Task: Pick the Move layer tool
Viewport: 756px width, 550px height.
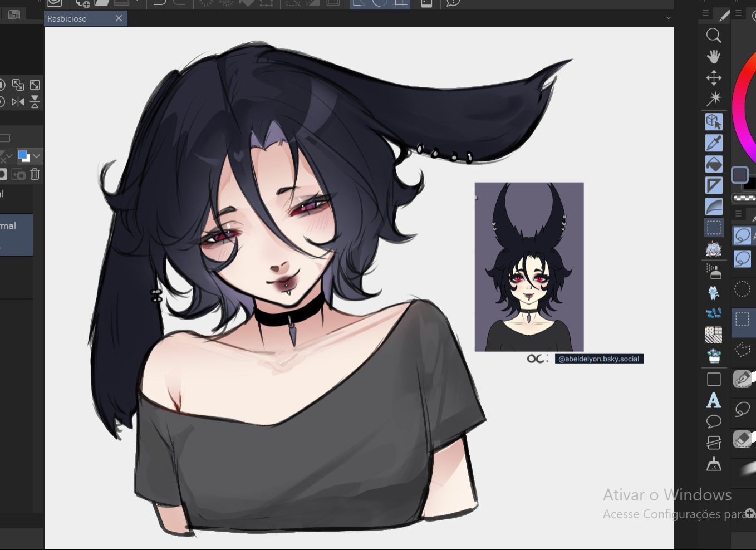Action: pyautogui.click(x=714, y=78)
